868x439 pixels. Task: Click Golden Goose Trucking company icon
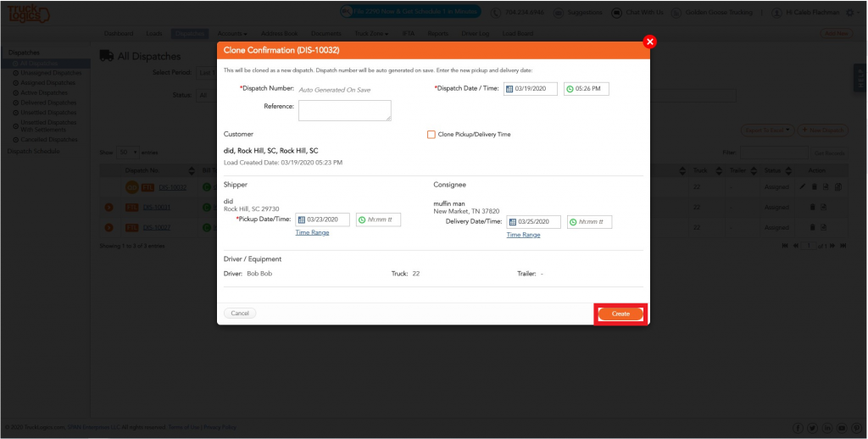pyautogui.click(x=676, y=12)
